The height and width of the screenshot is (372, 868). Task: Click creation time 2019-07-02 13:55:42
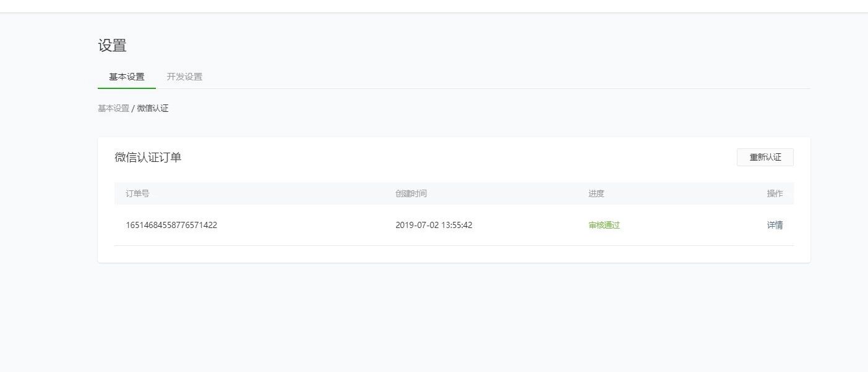[x=434, y=225]
